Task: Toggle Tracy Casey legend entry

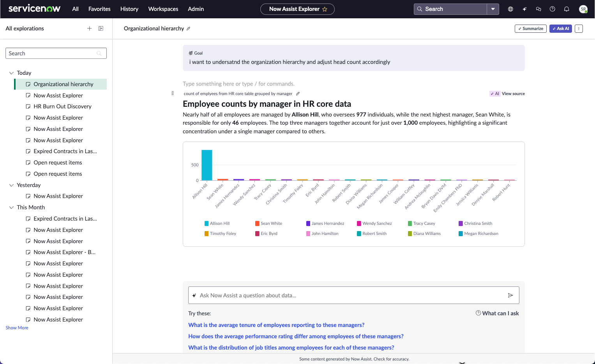Action: (421, 223)
